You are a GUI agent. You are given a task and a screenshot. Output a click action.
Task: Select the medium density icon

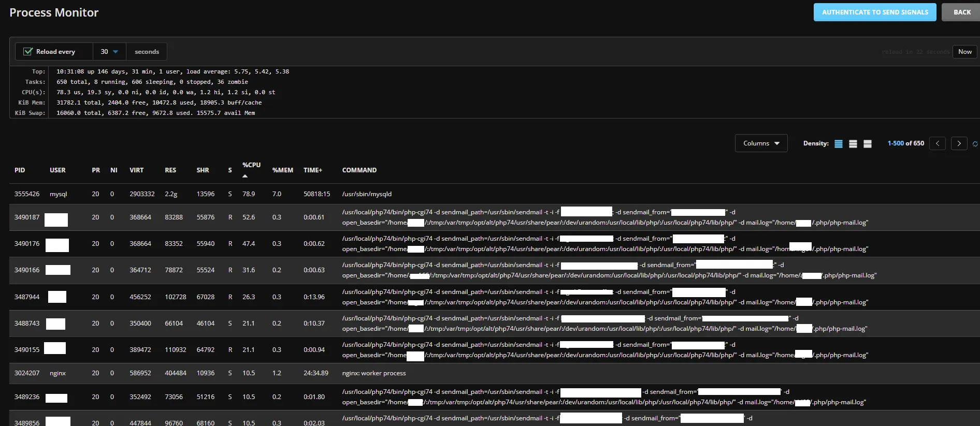click(x=853, y=144)
